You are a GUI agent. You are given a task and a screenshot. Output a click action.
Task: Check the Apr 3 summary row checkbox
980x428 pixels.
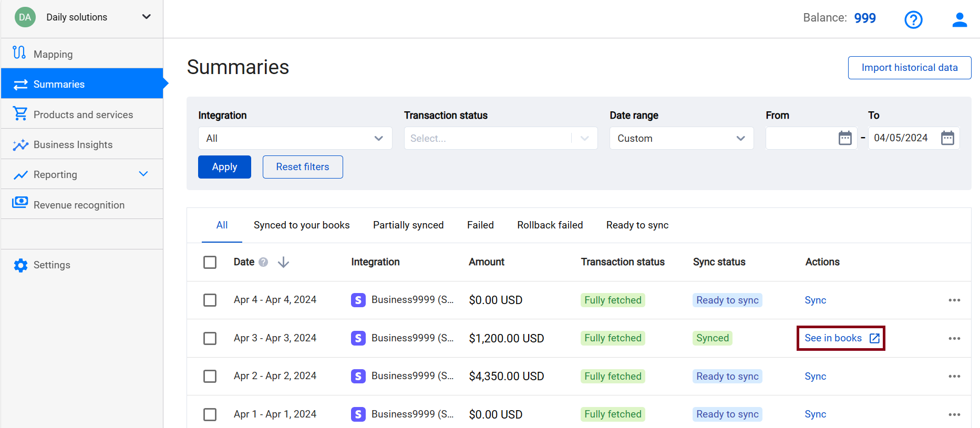point(210,338)
